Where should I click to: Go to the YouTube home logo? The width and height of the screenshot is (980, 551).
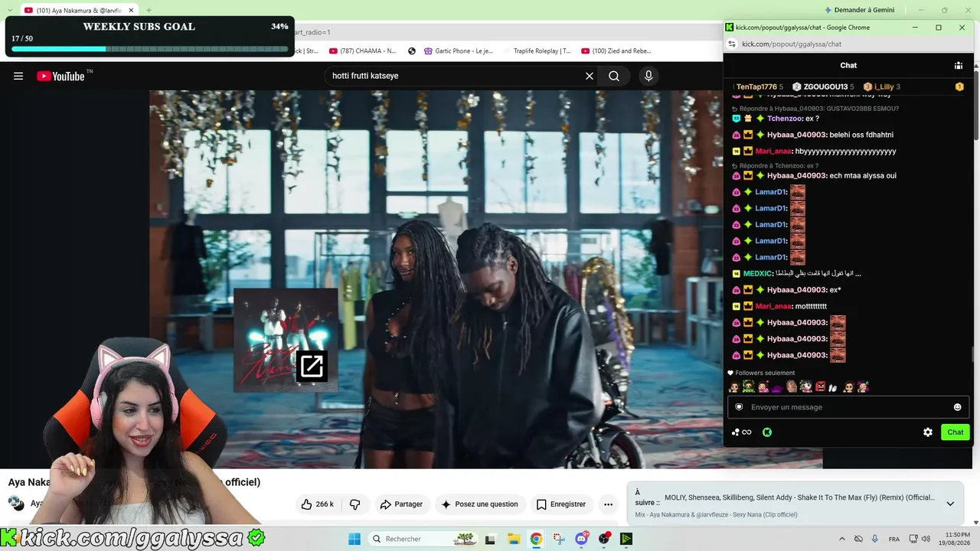60,76
